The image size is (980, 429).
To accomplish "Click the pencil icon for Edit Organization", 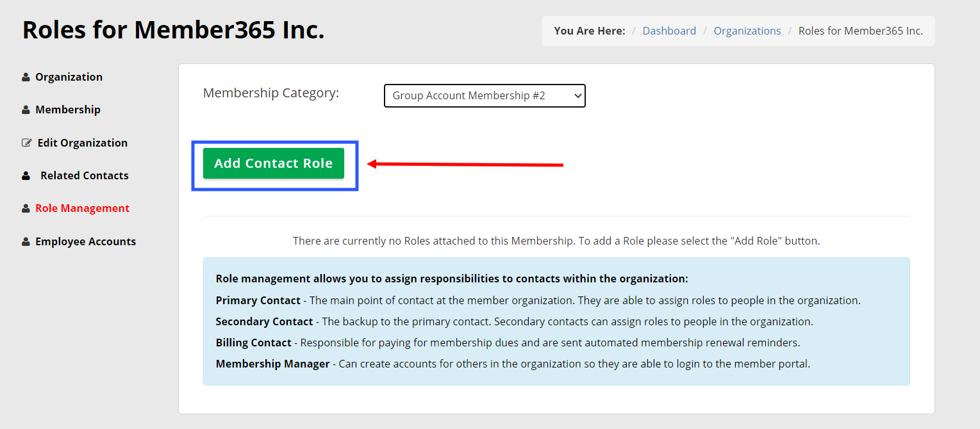I will click(x=26, y=143).
